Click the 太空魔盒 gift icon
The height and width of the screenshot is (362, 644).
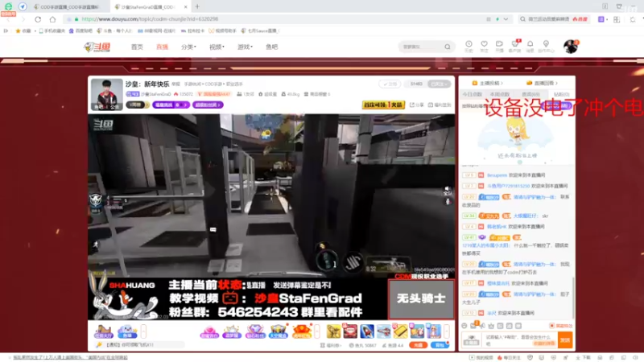[278, 331]
